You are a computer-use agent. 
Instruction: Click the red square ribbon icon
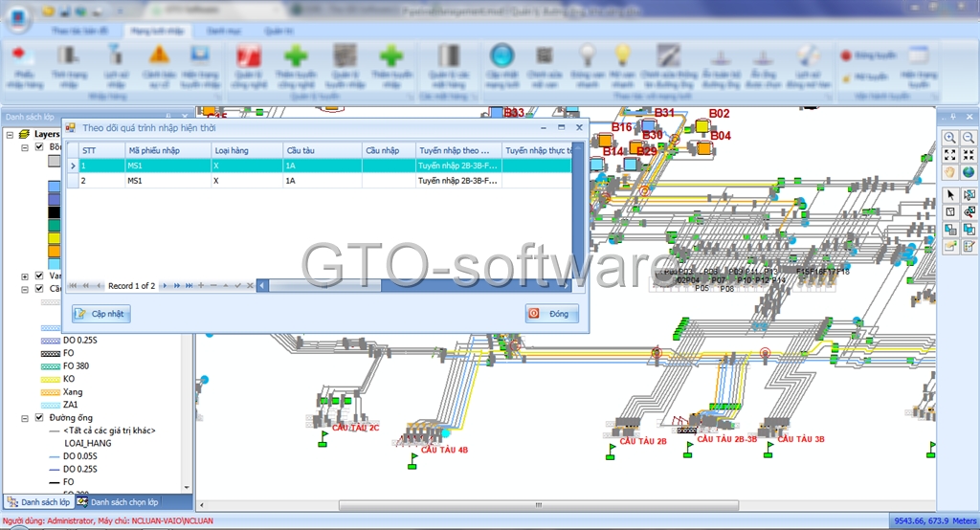[x=248, y=55]
